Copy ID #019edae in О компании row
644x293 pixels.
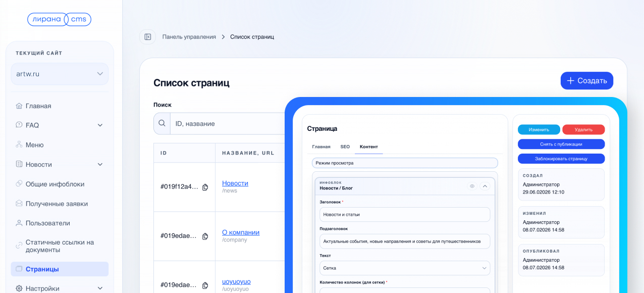205,236
